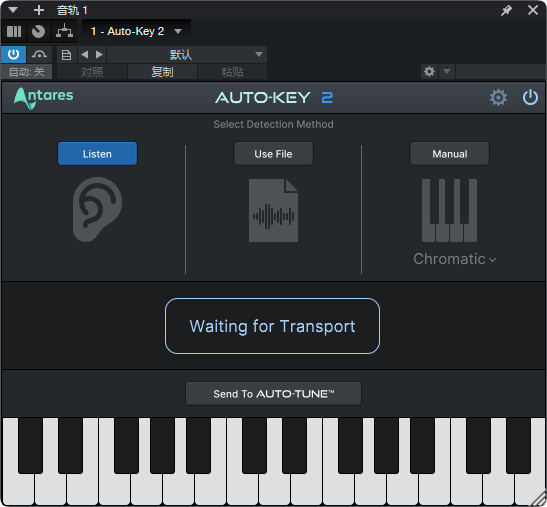
Task: Click the round knob macro controls icon
Action: point(38,31)
